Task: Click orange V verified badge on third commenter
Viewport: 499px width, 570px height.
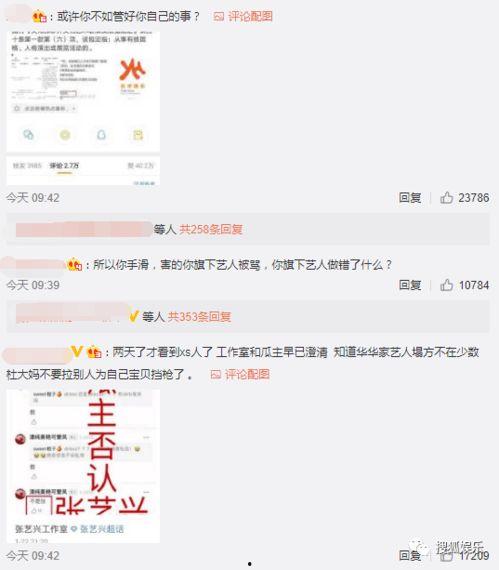Action: [77, 352]
